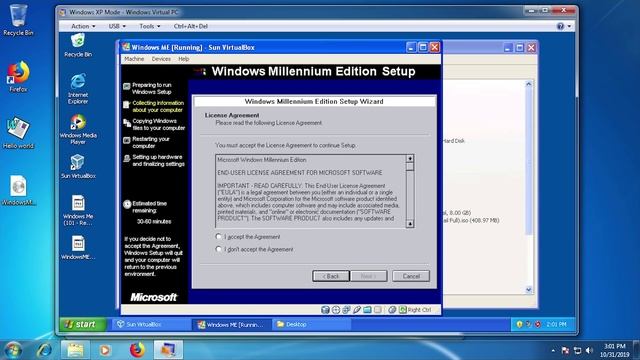The width and height of the screenshot is (640, 360).
Task: Launch Internet Explorer from Windows 7 taskbar
Action: click(x=44, y=350)
